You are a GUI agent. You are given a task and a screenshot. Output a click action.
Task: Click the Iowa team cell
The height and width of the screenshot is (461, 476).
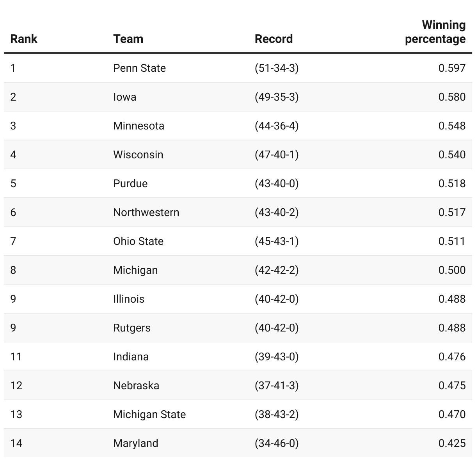(125, 97)
